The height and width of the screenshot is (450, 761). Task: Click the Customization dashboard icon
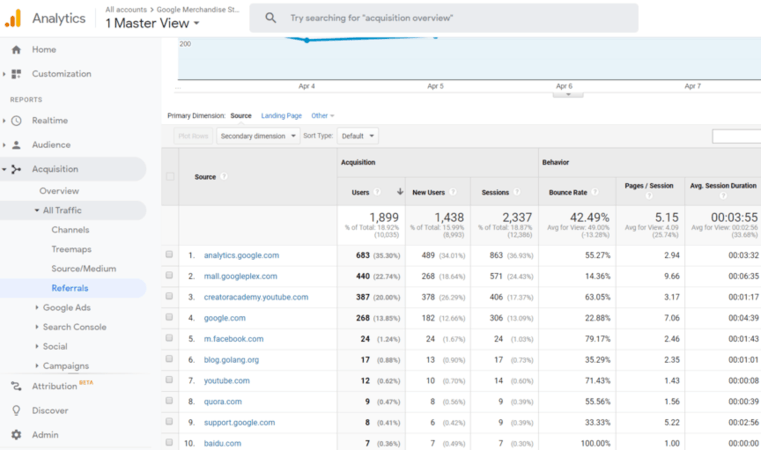click(16, 74)
